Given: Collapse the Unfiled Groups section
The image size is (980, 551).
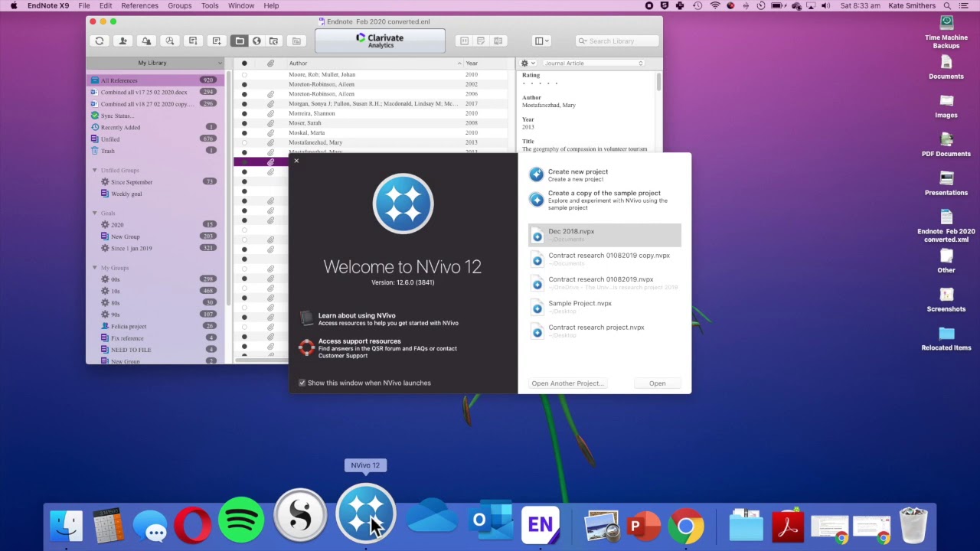Looking at the screenshot, I should (95, 170).
